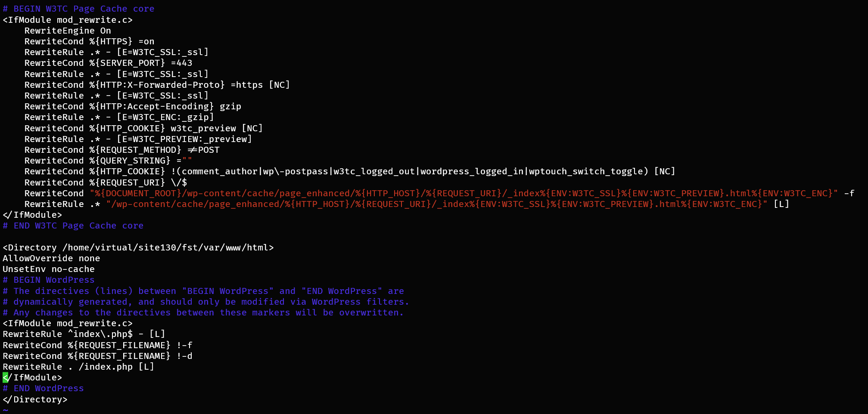Click the "# BEGIN WordPress" comment
The width and height of the screenshot is (868, 414).
coord(49,280)
